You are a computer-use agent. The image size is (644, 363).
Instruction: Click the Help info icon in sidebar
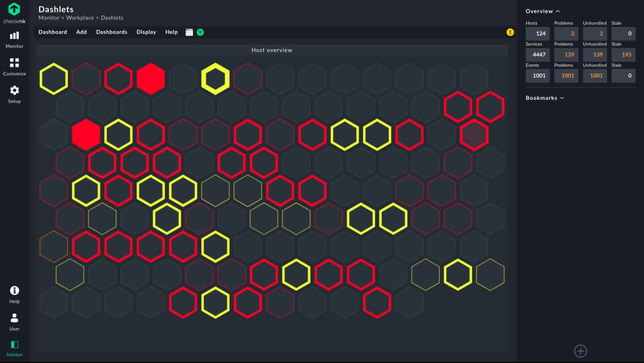tap(14, 290)
